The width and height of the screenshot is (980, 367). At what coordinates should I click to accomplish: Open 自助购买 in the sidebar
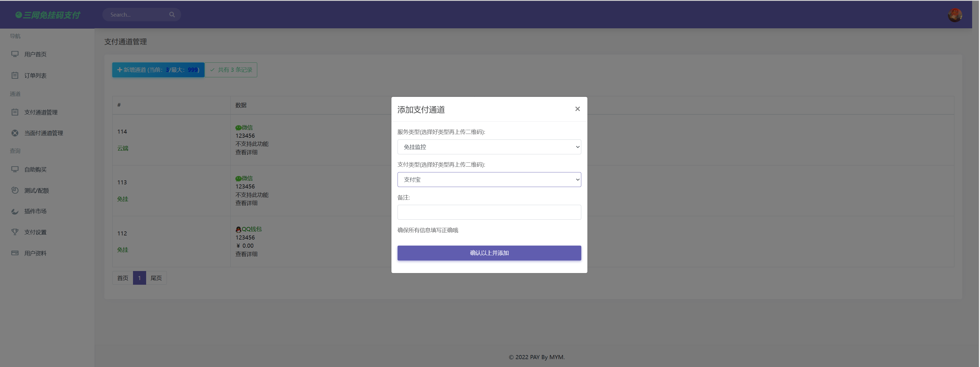[x=35, y=169]
